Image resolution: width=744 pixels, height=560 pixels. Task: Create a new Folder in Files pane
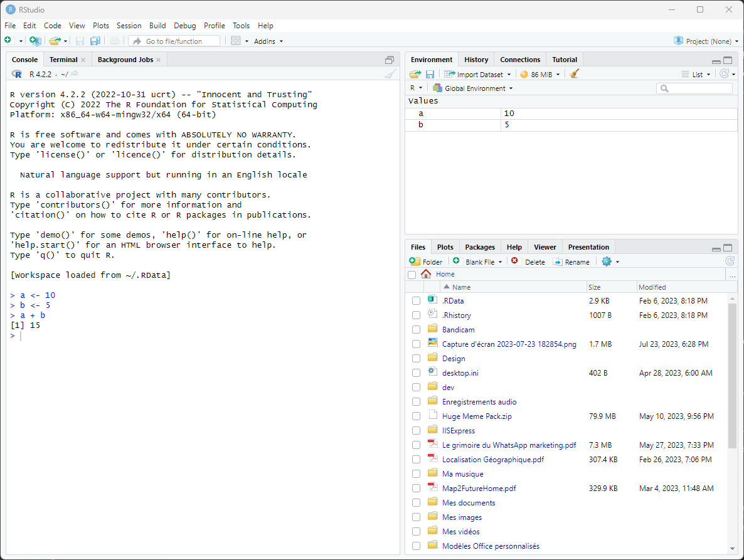pos(425,262)
